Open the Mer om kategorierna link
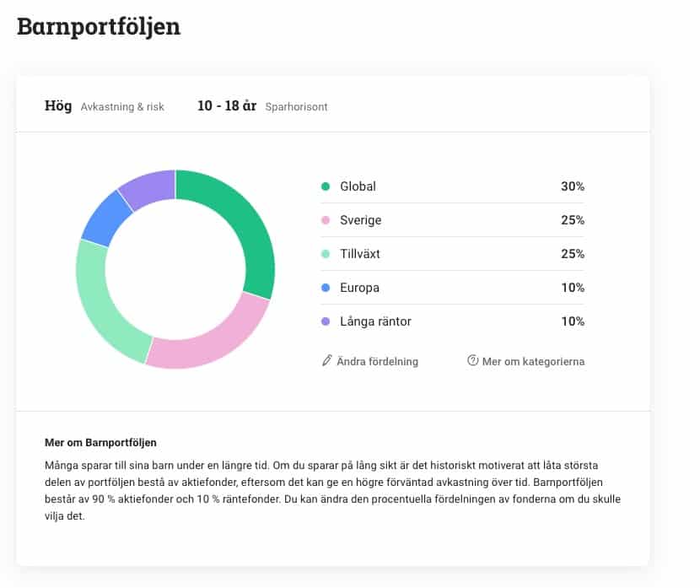Viewport: 700px width, 588px height. 533,361
